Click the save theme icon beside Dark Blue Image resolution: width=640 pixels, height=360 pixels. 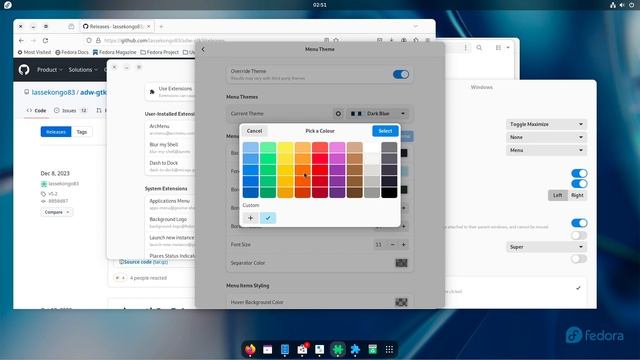(338, 113)
